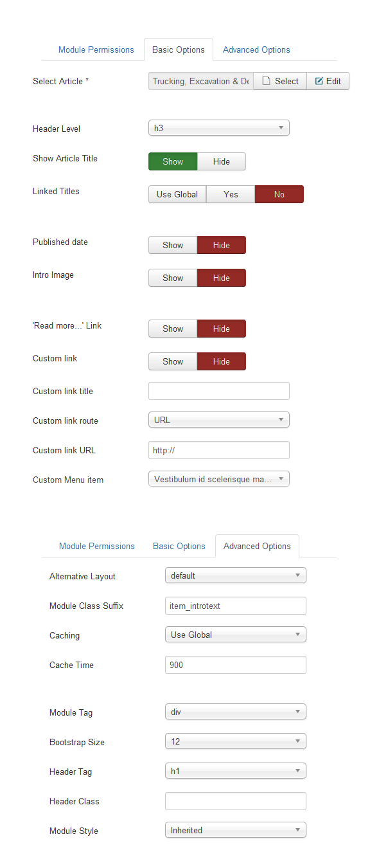Show the 'Read more...' Link
This screenshot has width=379, height=868.
(x=173, y=329)
